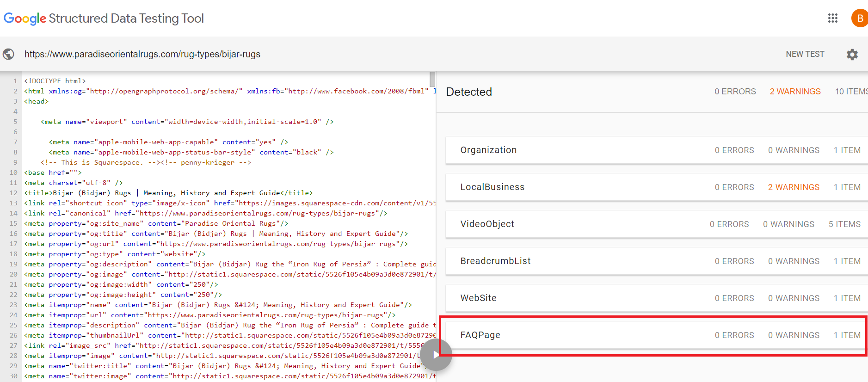Expand the FAQPage result row
The image size is (868, 382).
pos(657,335)
